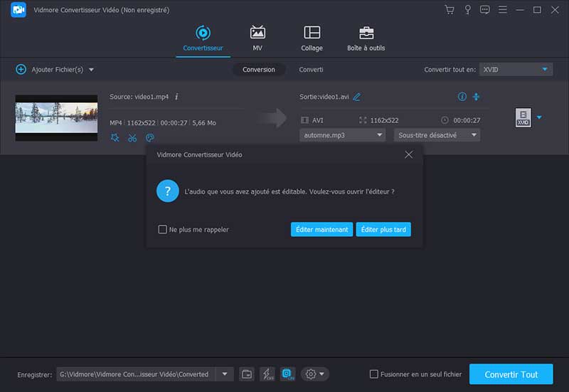This screenshot has height=392, width=569.
Task: Click the output info circle icon
Action: point(462,97)
